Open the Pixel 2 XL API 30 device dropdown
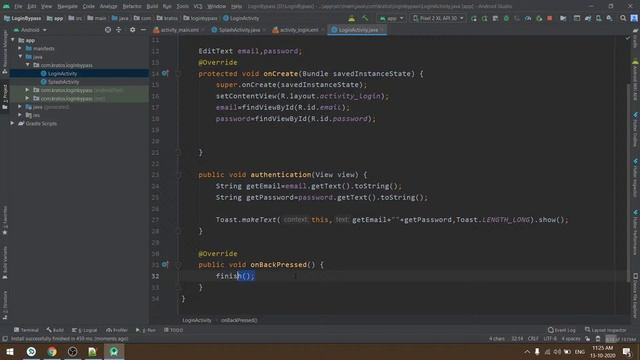Screen dimensions: 640x360 (x=438, y=18)
